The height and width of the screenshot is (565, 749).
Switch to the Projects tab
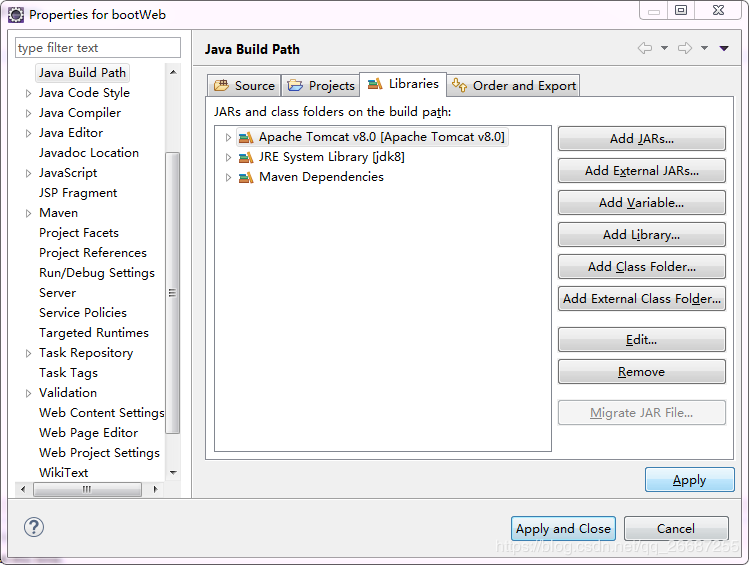(x=321, y=86)
